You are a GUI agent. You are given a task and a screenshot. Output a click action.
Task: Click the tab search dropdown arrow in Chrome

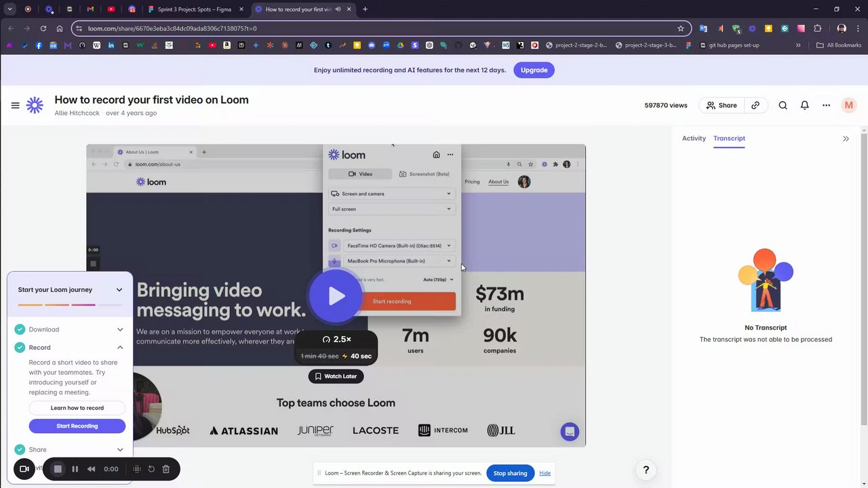tap(9, 9)
